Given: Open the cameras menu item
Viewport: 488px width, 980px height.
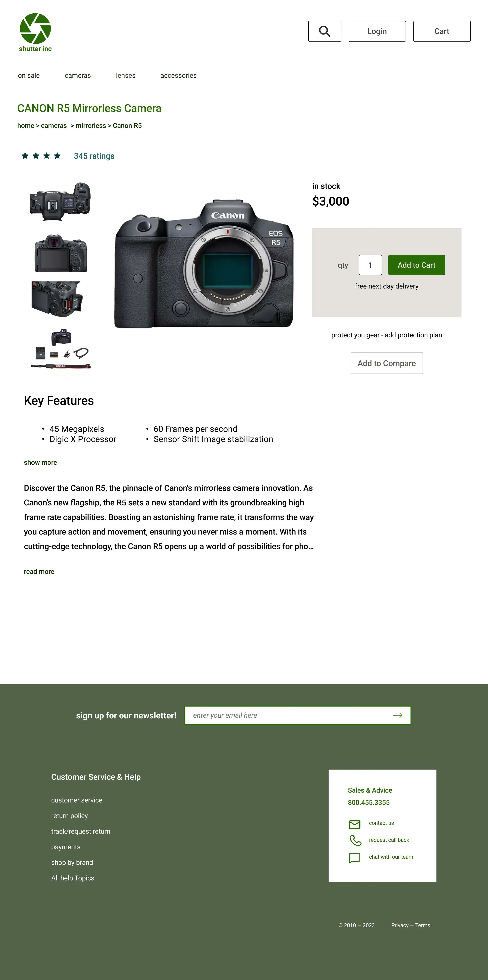Looking at the screenshot, I should [78, 75].
